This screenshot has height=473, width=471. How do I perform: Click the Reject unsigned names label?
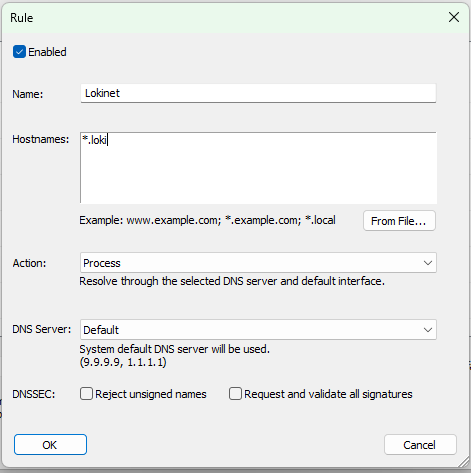pos(151,394)
